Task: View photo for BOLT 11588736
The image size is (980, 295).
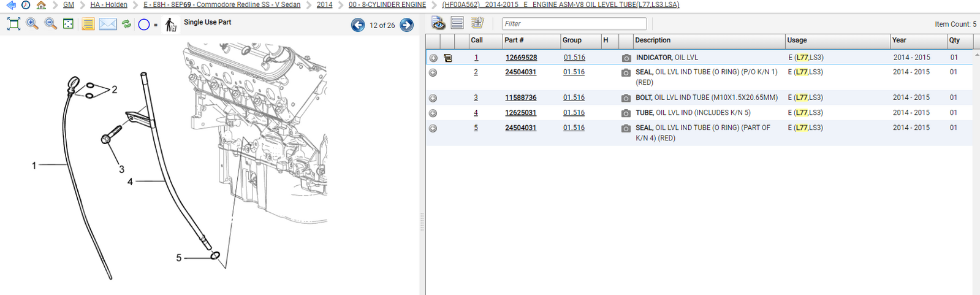Action: pyautogui.click(x=626, y=98)
